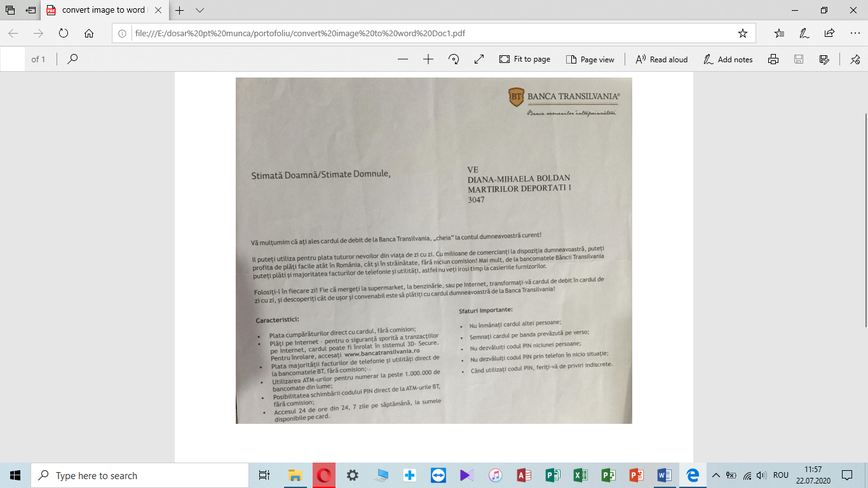868x488 pixels.
Task: Unpin the PDF toolbar
Action: coord(855,59)
